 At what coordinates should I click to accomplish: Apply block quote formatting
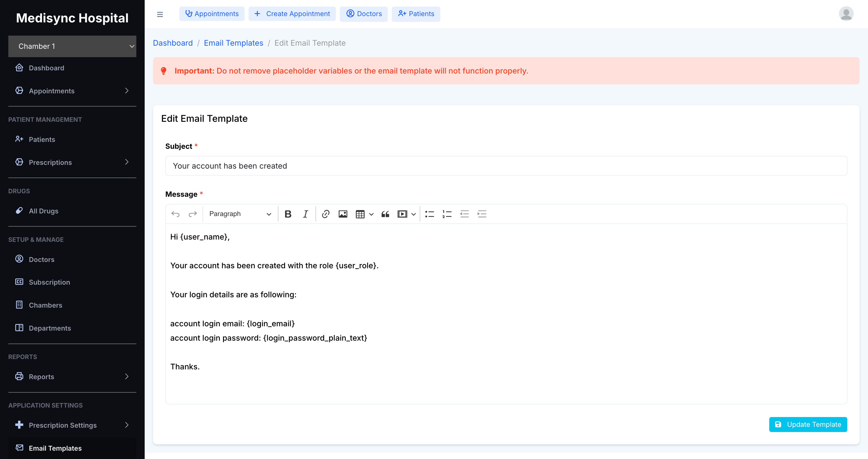(x=385, y=214)
